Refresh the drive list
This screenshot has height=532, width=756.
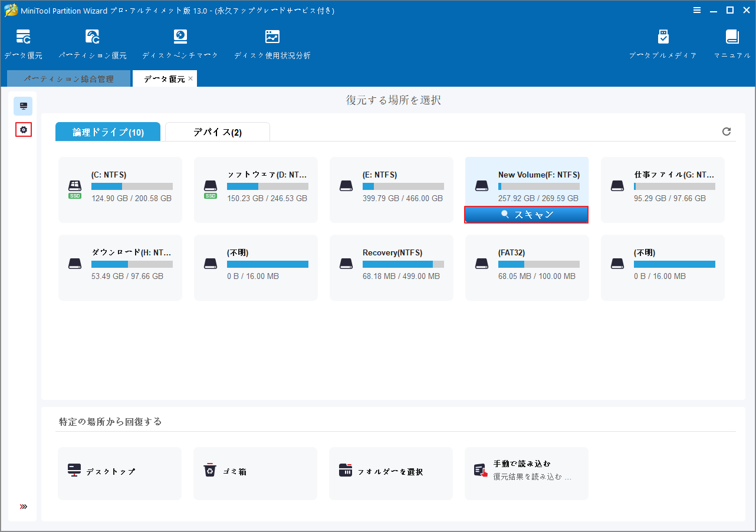726,132
